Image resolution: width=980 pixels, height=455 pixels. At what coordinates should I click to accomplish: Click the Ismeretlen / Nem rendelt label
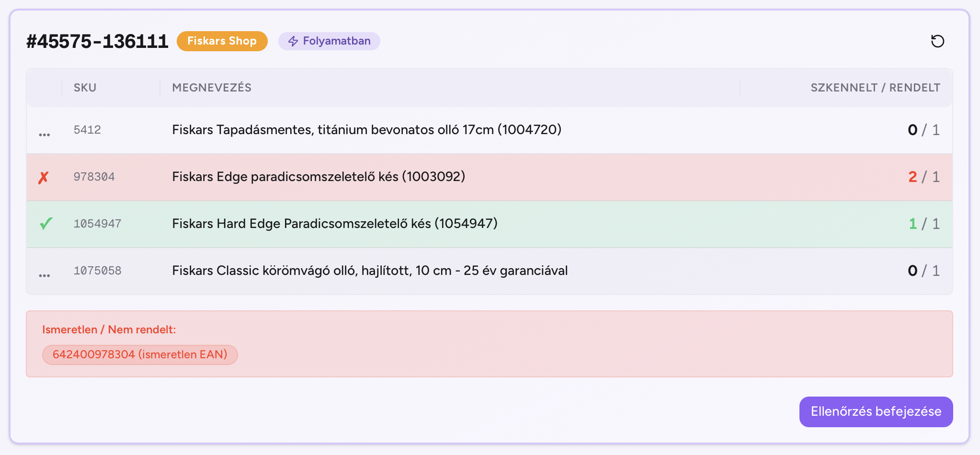(x=109, y=330)
